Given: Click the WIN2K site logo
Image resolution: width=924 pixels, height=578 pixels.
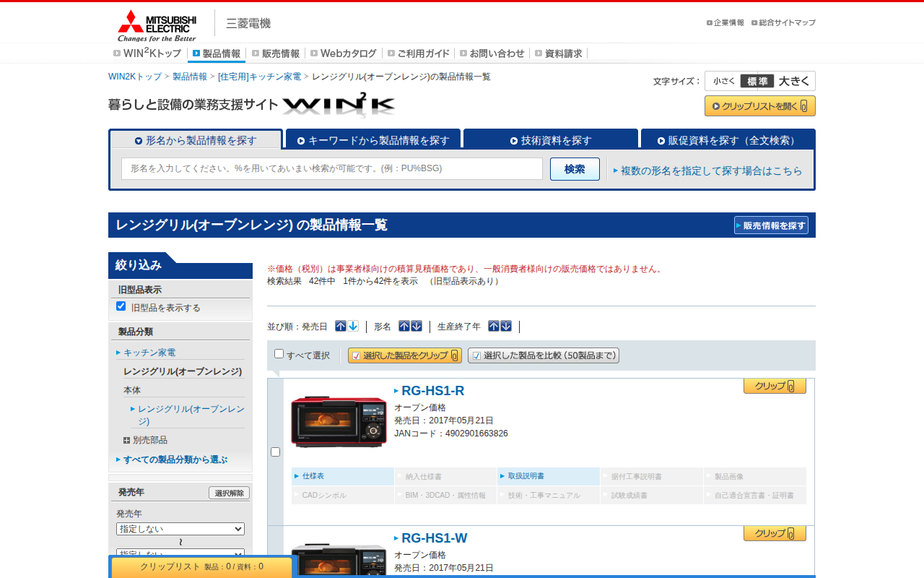Looking at the screenshot, I should point(339,105).
